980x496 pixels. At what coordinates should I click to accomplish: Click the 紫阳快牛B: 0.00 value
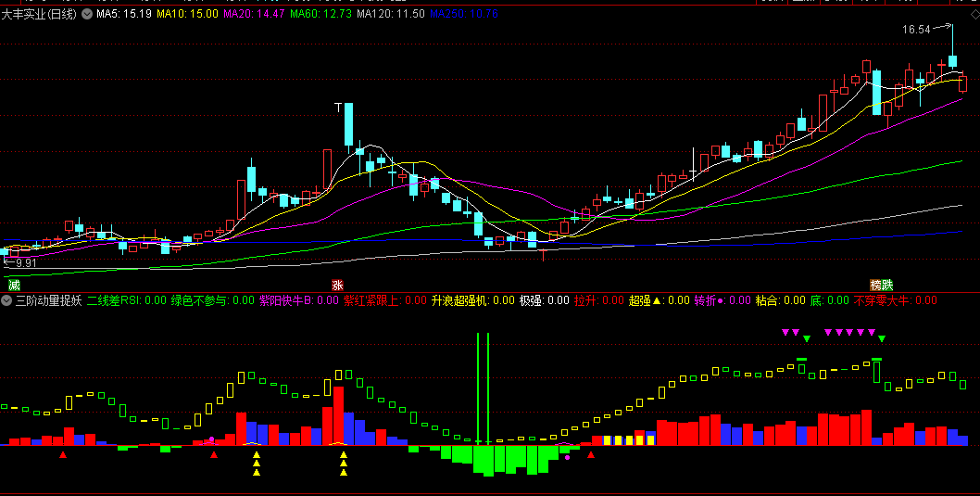[299, 301]
